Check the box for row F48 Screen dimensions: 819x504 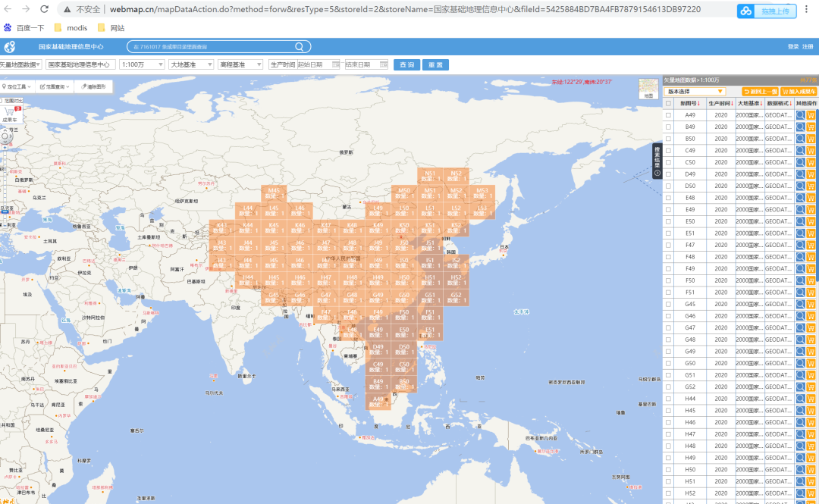click(668, 257)
